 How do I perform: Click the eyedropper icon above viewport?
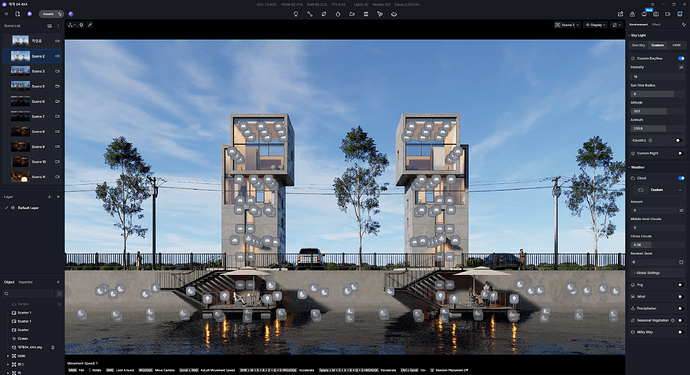click(90, 25)
